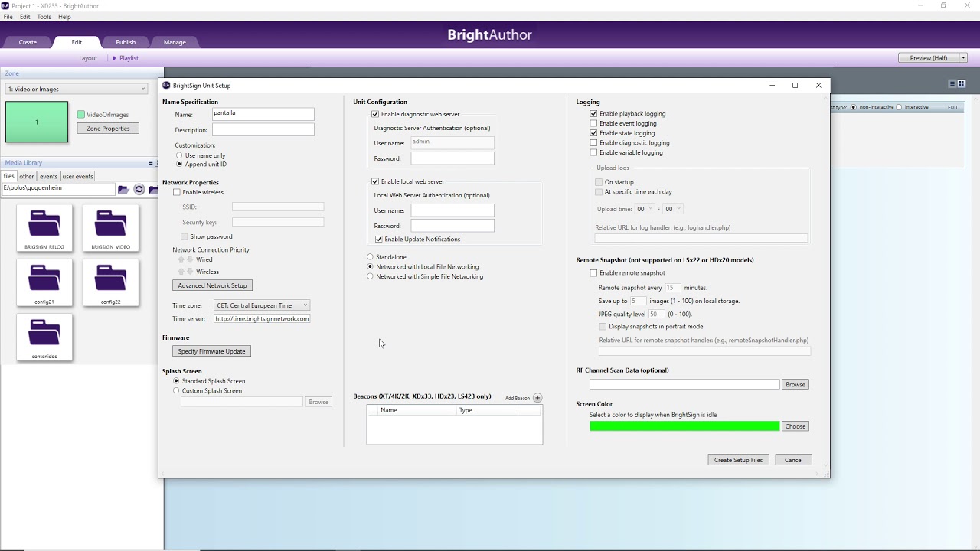This screenshot has width=980, height=551.
Task: Open the contenidos folder
Action: coord(44,337)
